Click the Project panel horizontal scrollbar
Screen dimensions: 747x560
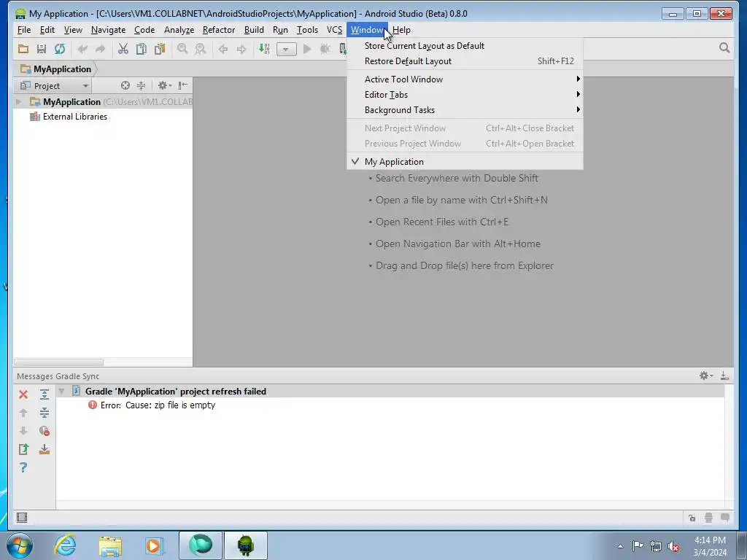point(58,362)
